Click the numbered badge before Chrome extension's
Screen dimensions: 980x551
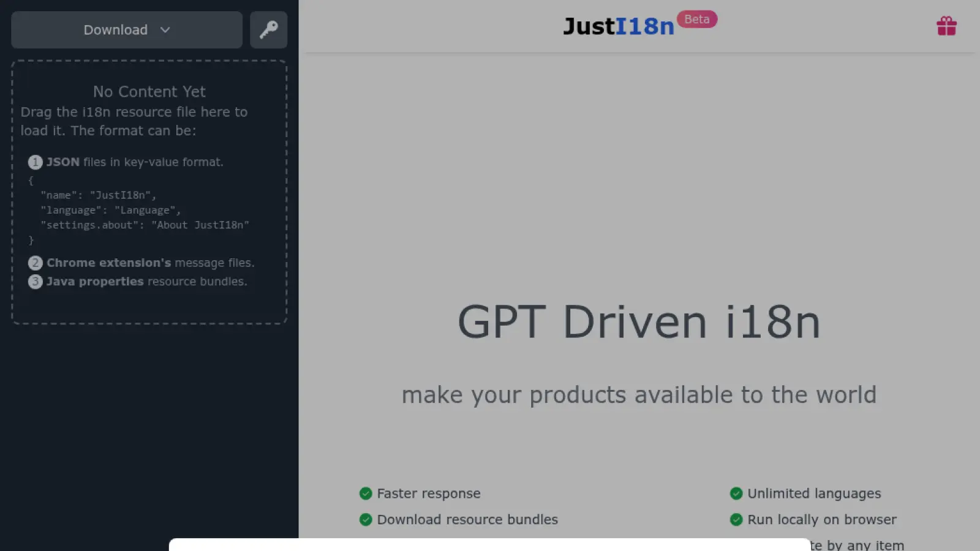tap(35, 263)
